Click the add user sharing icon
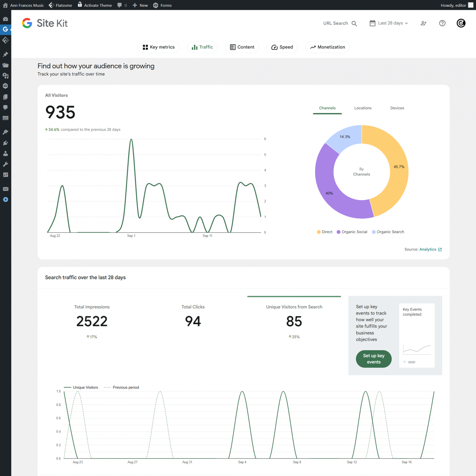Screen dimensions: 476x476 click(x=423, y=23)
